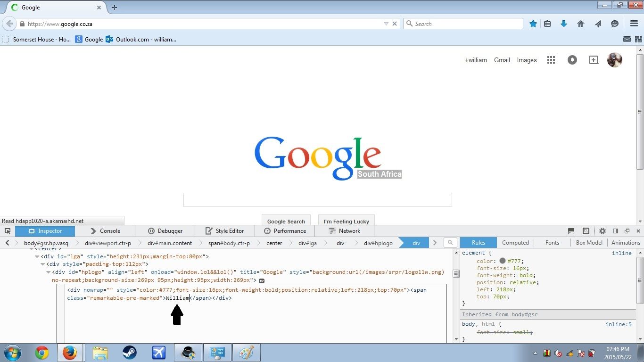Show your bookmarks list
Screen dimensions: 644x362
tap(547, 24)
